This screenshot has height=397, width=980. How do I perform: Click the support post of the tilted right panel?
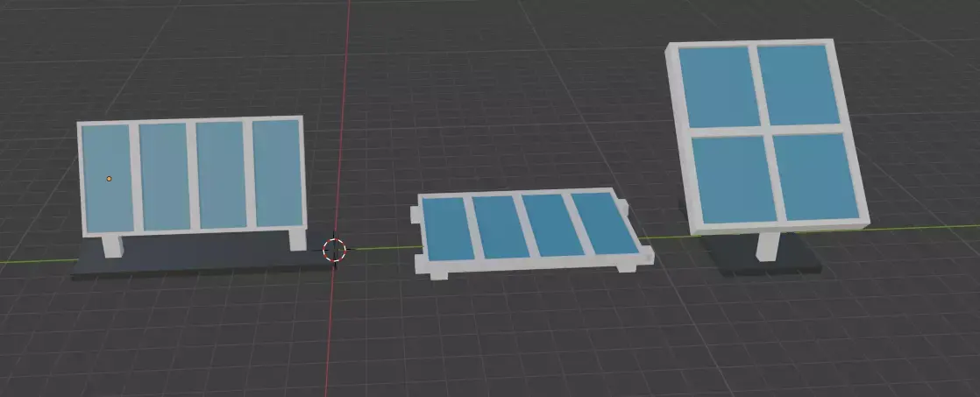click(x=768, y=245)
